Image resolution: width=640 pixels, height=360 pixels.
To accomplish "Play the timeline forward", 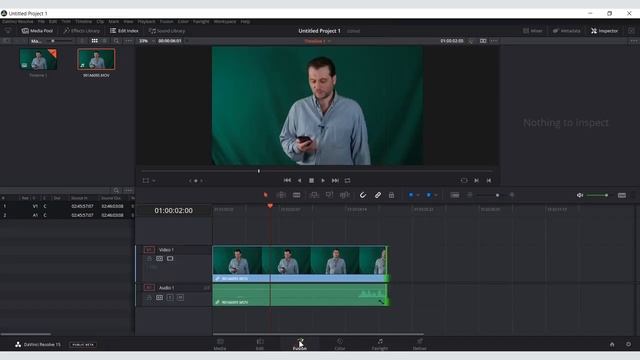I will [x=323, y=180].
